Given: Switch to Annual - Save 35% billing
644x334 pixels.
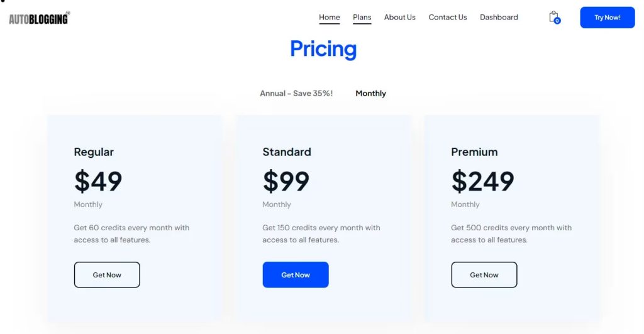Looking at the screenshot, I should tap(296, 94).
